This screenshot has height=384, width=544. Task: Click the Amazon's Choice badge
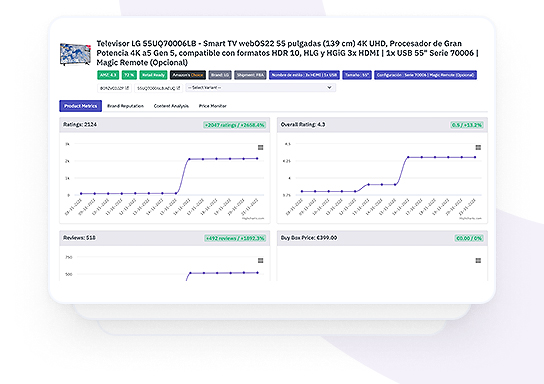click(188, 75)
